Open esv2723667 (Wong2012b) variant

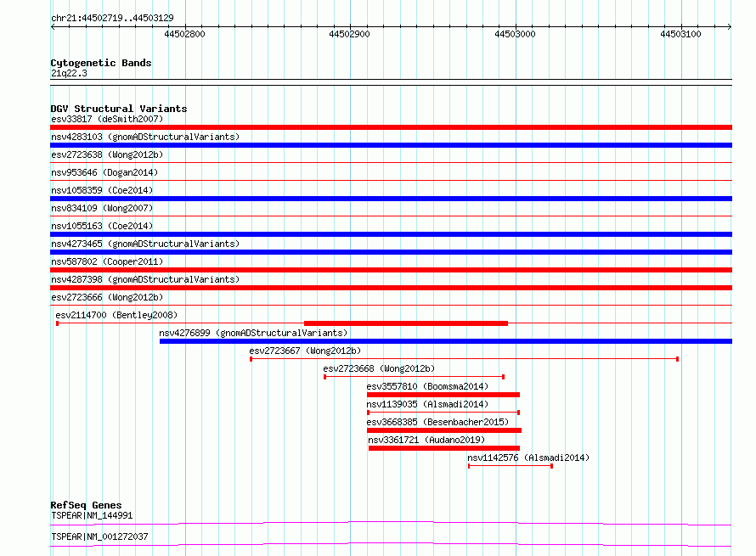(x=305, y=351)
